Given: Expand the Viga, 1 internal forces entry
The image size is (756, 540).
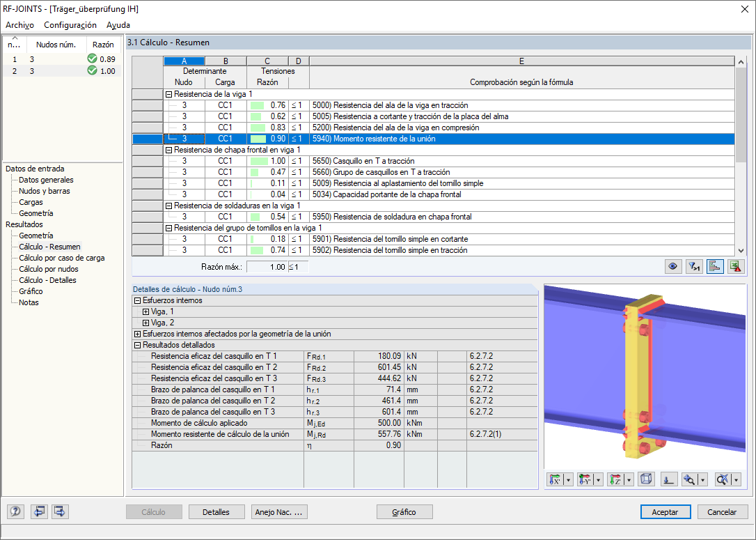Looking at the screenshot, I should pos(145,312).
